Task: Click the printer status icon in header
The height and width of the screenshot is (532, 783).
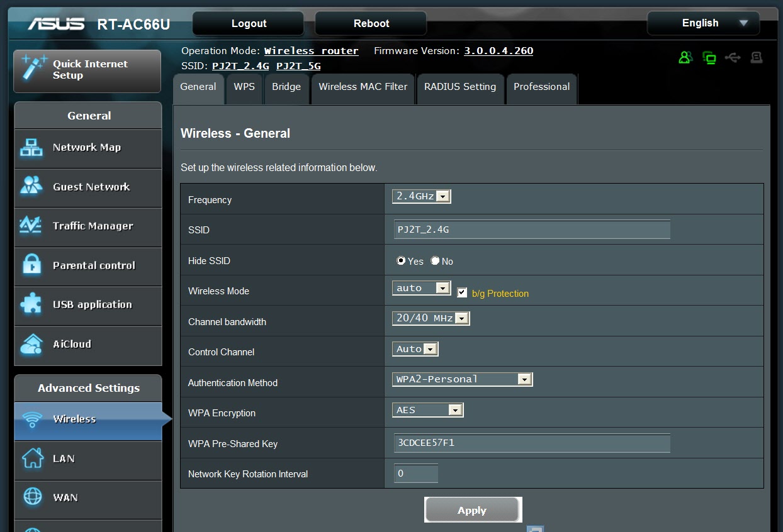Action: coord(757,58)
